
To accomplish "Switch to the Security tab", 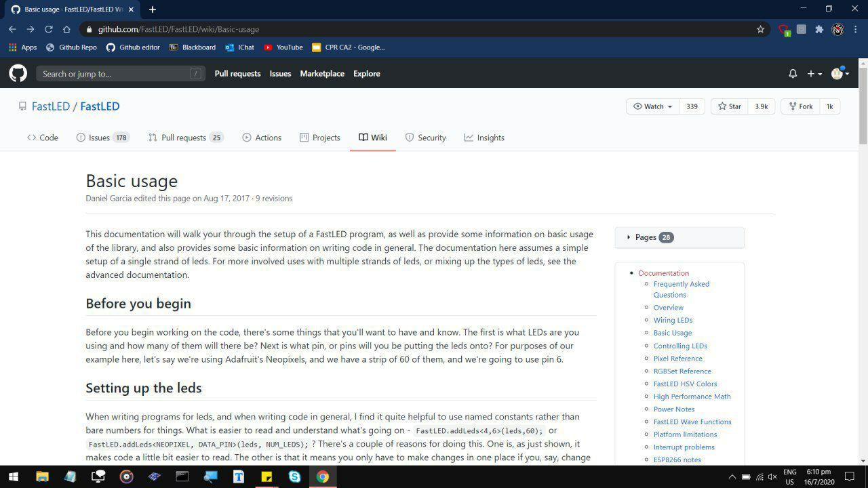I will point(425,138).
